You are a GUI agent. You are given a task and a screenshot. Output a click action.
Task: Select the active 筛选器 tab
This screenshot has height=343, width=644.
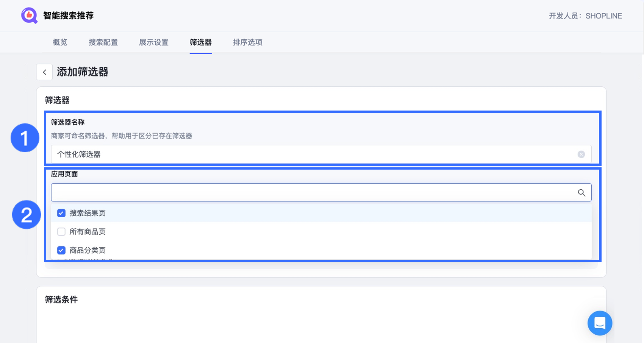(201, 42)
